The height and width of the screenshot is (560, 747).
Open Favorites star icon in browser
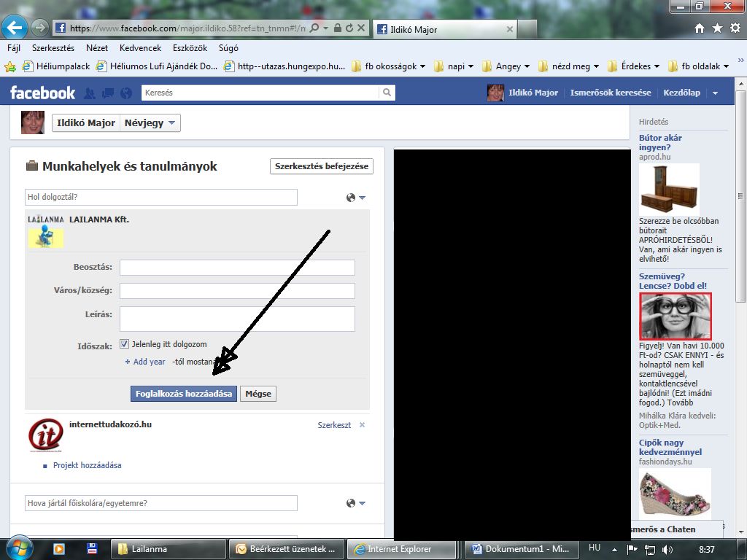click(x=718, y=28)
